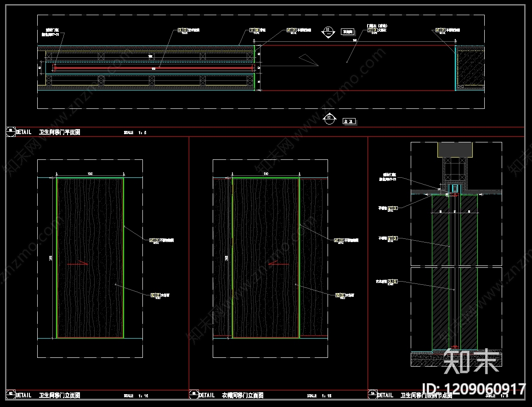Click the GL 02 glass material tag in plan
The width and height of the screenshot is (532, 407).
pos(183,30)
